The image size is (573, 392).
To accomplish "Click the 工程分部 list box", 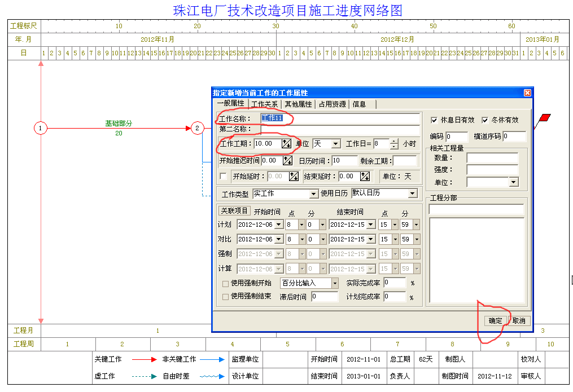I will [x=477, y=260].
